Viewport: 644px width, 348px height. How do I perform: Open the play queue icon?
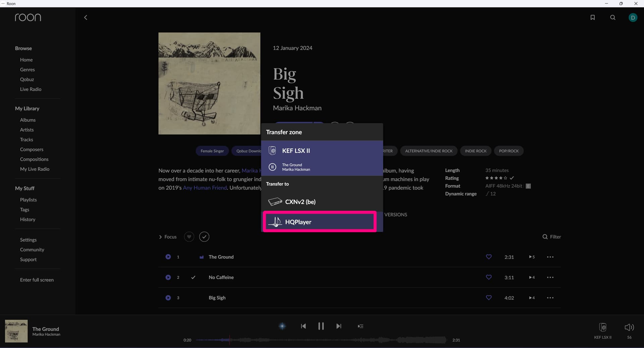click(361, 326)
